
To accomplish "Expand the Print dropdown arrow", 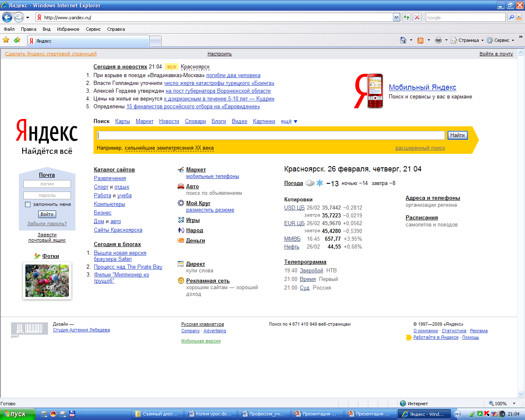I will pyautogui.click(x=446, y=40).
